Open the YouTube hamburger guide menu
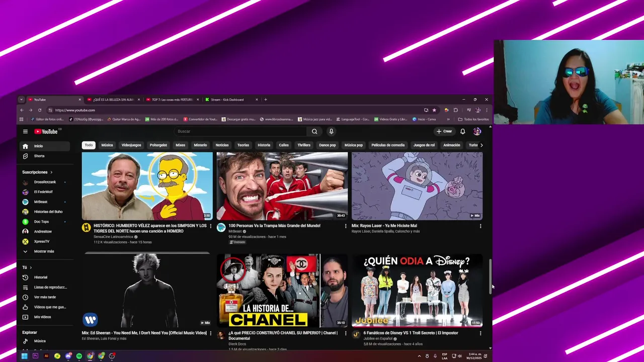The width and height of the screenshot is (644, 362). 25,131
